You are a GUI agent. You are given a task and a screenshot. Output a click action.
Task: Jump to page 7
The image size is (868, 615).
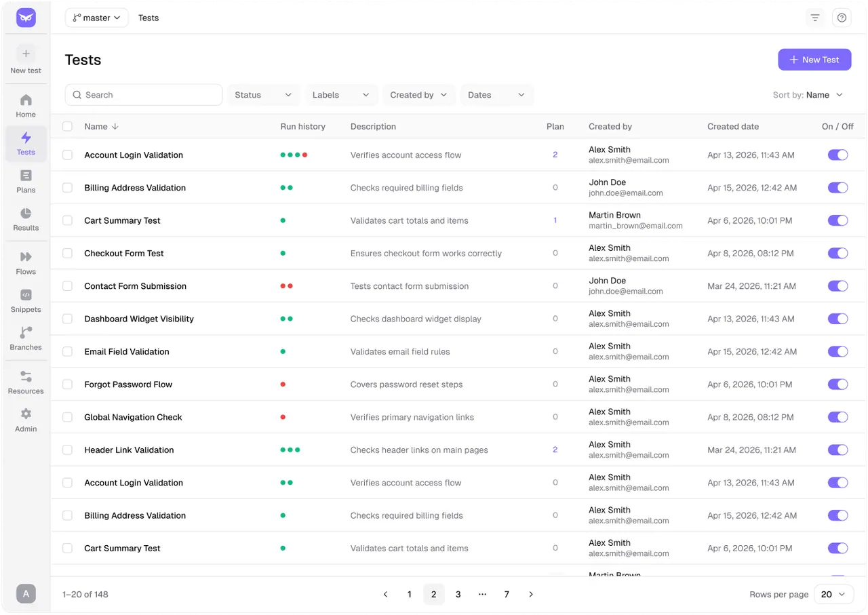pos(507,595)
